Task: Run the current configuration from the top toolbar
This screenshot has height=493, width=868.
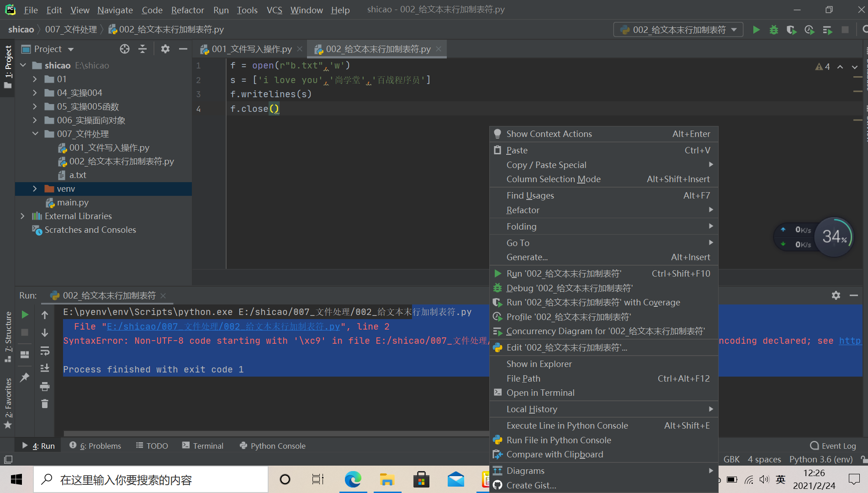Action: point(756,30)
